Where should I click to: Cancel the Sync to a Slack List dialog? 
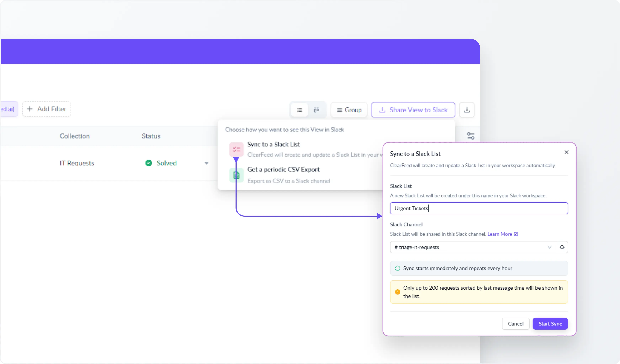515,324
